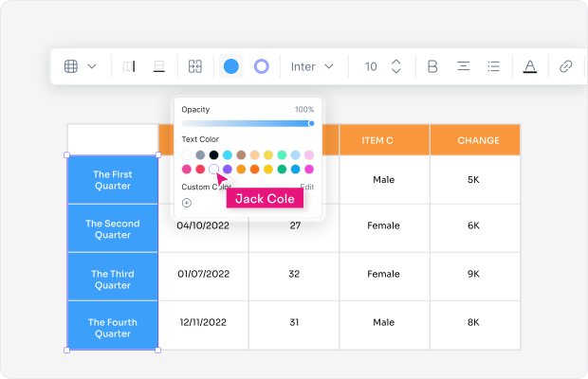This screenshot has width=588, height=379.
Task: Click the font size field showing 10
Action: click(371, 66)
